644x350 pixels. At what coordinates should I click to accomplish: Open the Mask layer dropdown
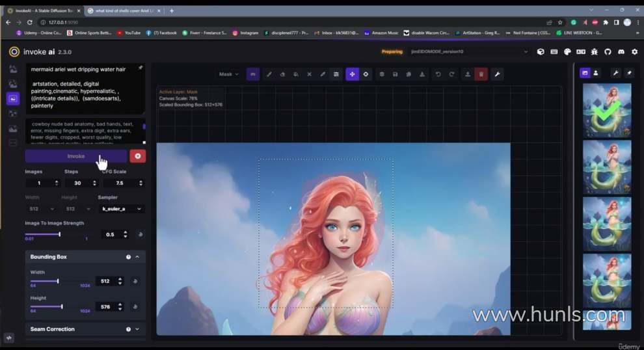coord(229,74)
